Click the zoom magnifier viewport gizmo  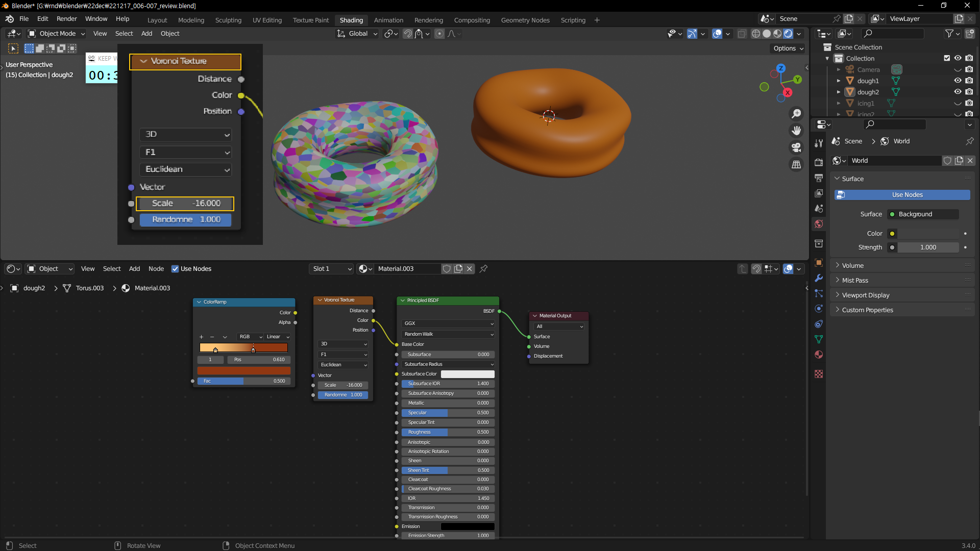click(796, 113)
